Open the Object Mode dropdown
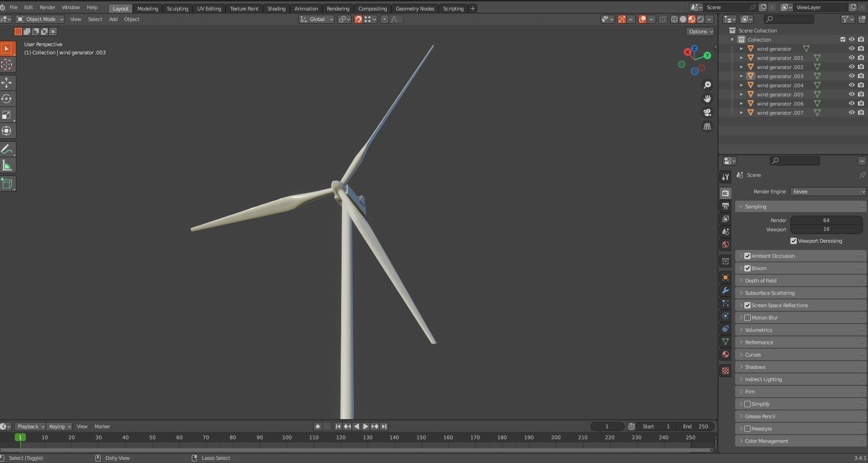 pyautogui.click(x=40, y=19)
